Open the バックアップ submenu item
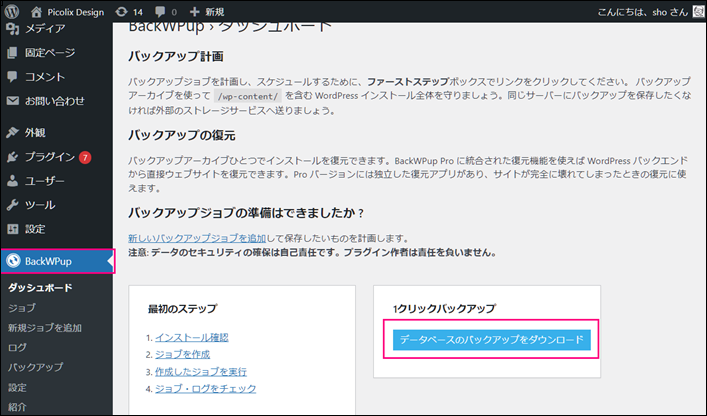Image resolution: width=707 pixels, height=416 pixels. (36, 367)
